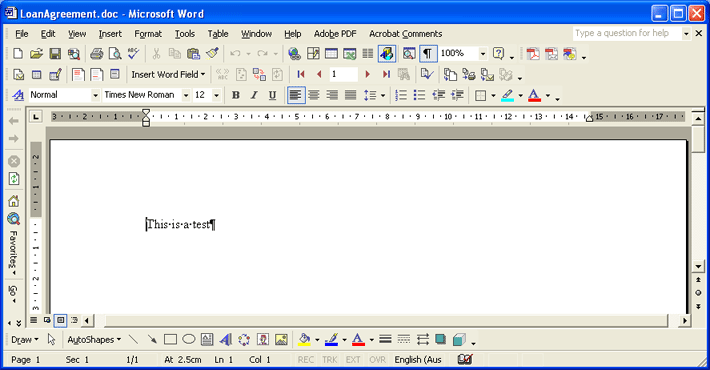Go to previous mail merge record
The height and width of the screenshot is (370, 710).
tap(319, 74)
